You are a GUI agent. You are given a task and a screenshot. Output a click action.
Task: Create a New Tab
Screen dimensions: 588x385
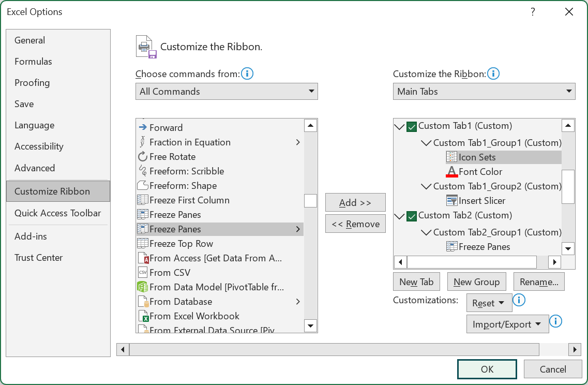(416, 282)
